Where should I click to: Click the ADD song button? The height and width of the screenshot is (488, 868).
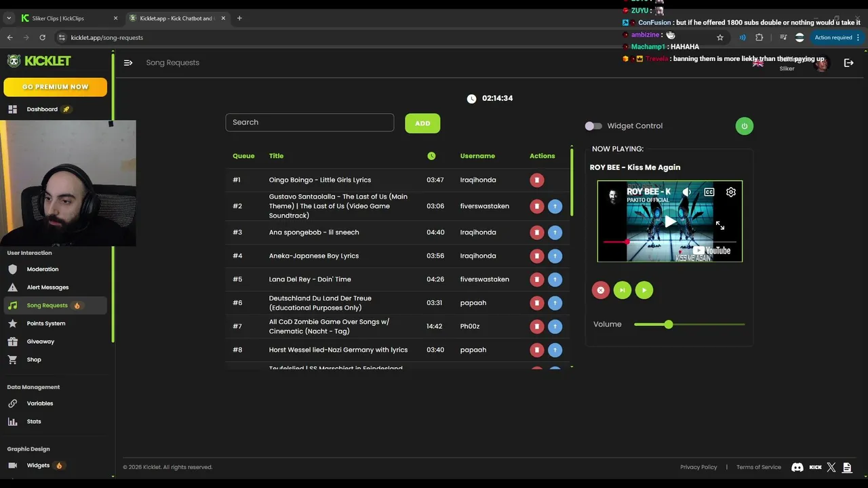coord(422,123)
